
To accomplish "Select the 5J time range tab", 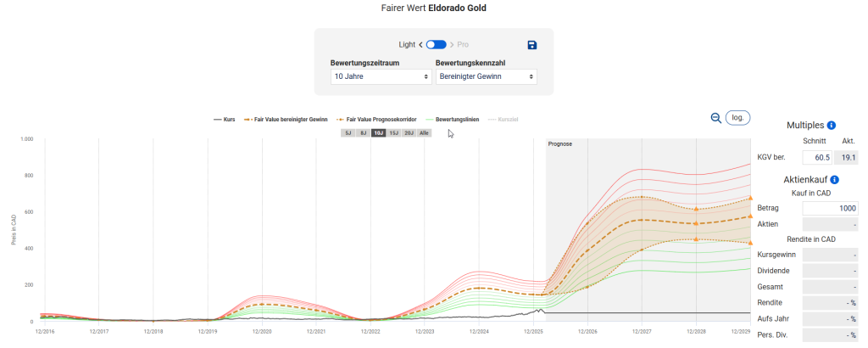I will (348, 133).
